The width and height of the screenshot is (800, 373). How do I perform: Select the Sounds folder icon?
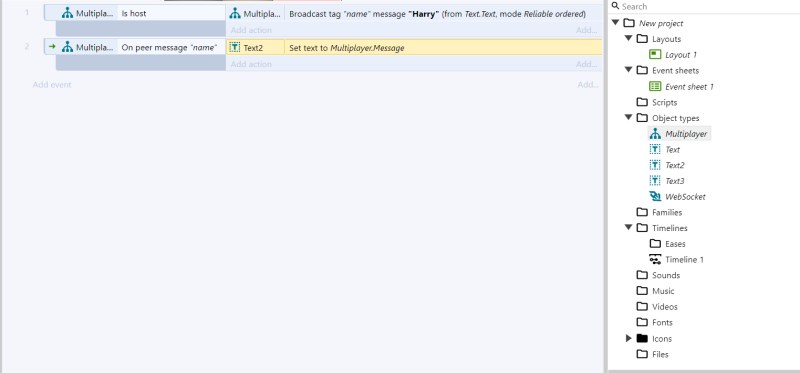tap(642, 275)
